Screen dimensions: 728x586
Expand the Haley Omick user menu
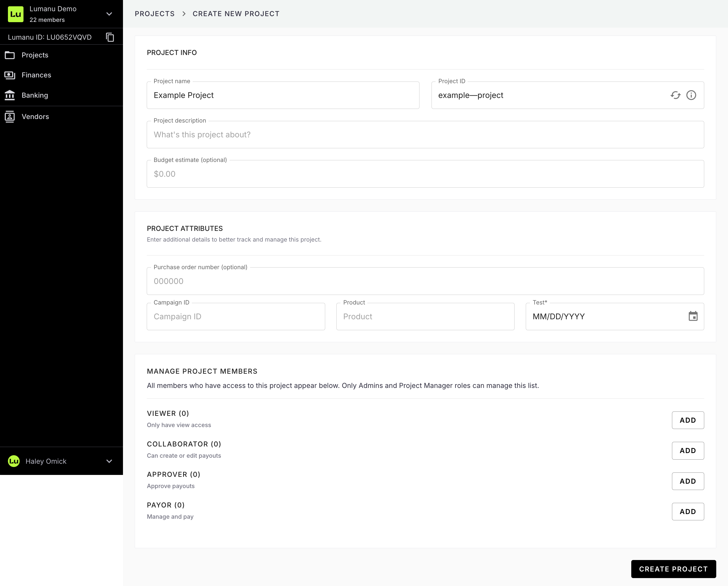click(x=109, y=461)
